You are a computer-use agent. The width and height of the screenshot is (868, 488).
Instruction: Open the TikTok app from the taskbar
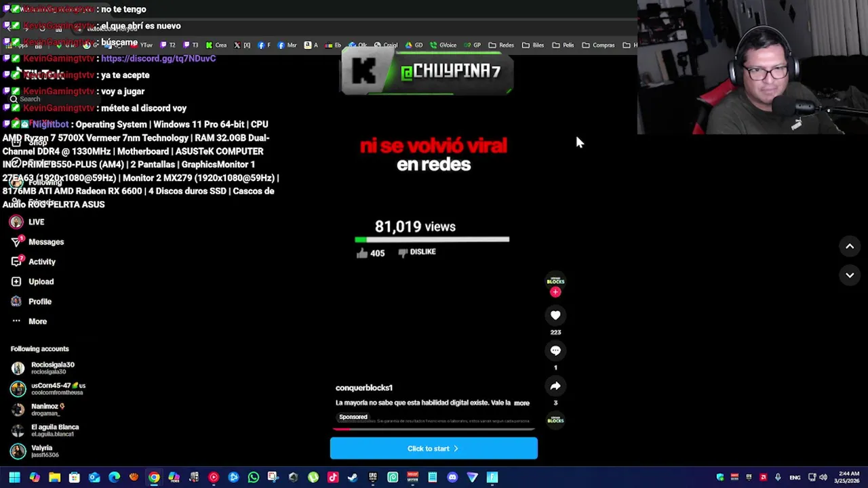click(x=333, y=477)
